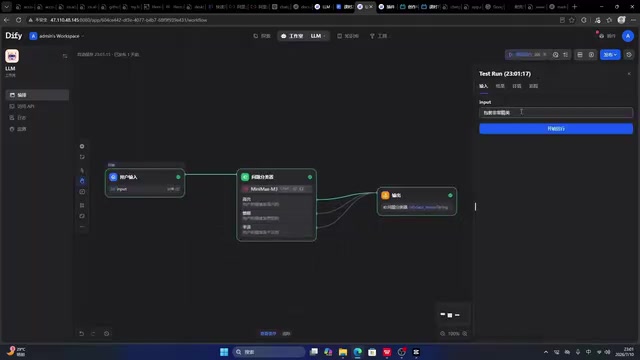Screen dimensions: 640x360
Task: Click the Dify logo
Action: coord(13,36)
